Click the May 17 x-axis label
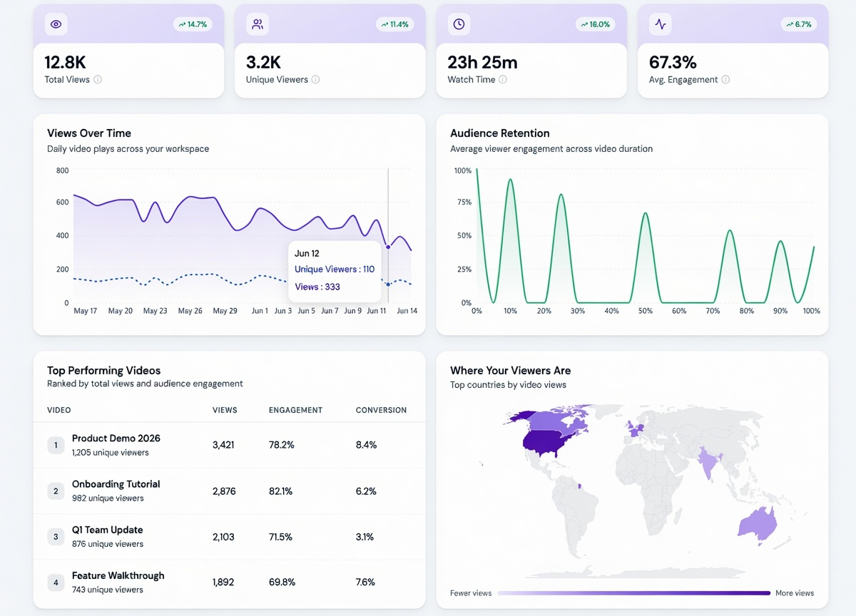 click(x=86, y=311)
